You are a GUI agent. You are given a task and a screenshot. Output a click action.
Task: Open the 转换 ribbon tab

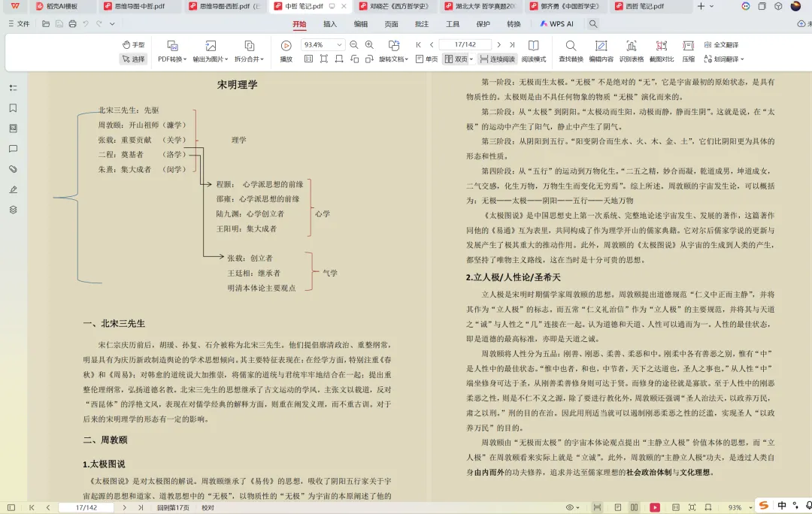(x=514, y=24)
